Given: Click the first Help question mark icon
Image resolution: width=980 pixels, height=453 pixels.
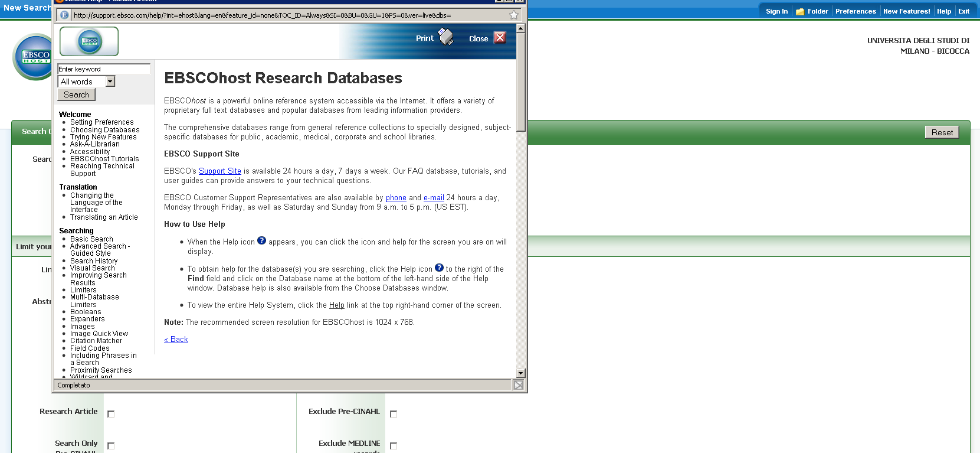Looking at the screenshot, I should [x=262, y=240].
